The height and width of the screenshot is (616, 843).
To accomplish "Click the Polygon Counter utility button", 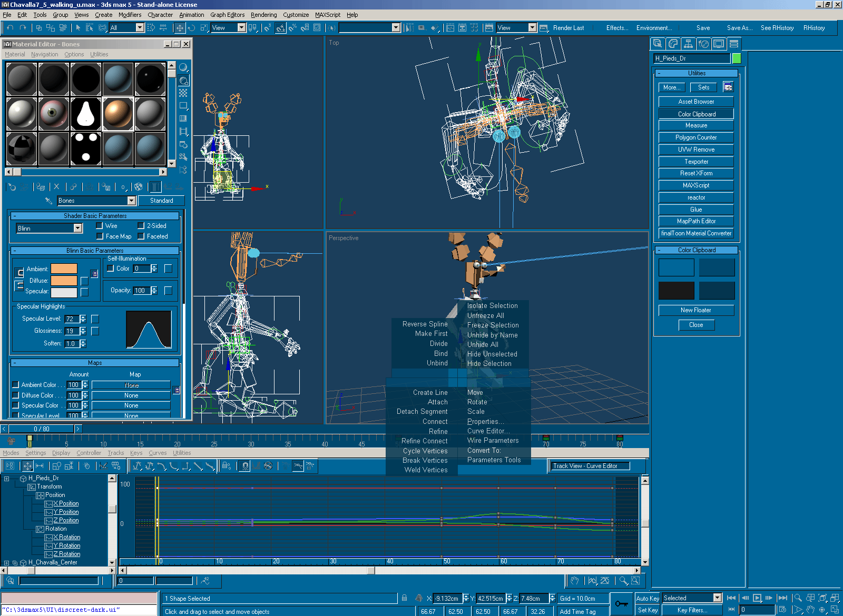I will (696, 137).
